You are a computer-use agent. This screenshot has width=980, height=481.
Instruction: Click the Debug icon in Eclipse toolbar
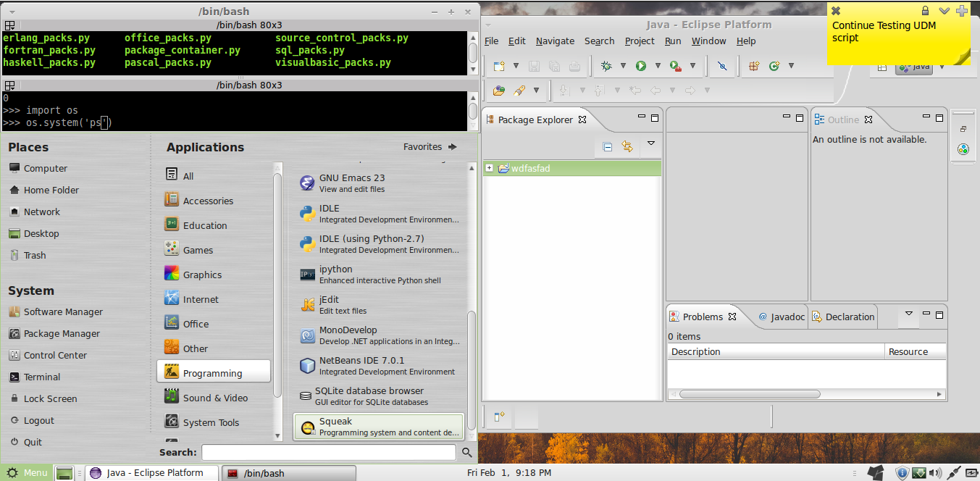click(607, 65)
